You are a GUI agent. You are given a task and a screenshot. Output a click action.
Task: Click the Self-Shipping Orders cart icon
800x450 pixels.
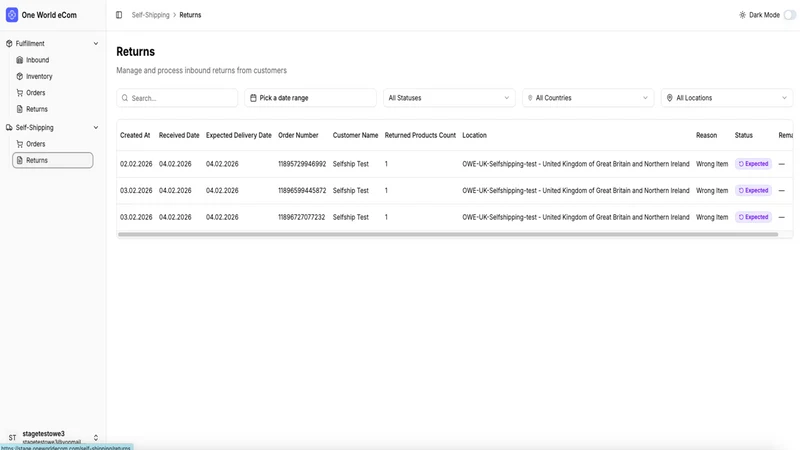tap(19, 143)
